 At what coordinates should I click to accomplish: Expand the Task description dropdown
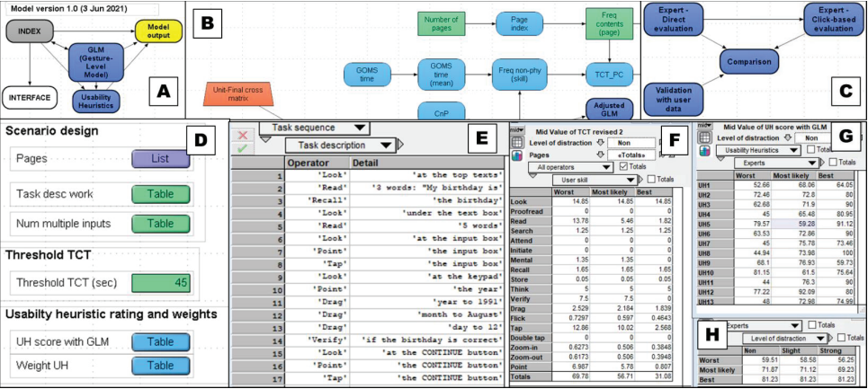click(385, 145)
